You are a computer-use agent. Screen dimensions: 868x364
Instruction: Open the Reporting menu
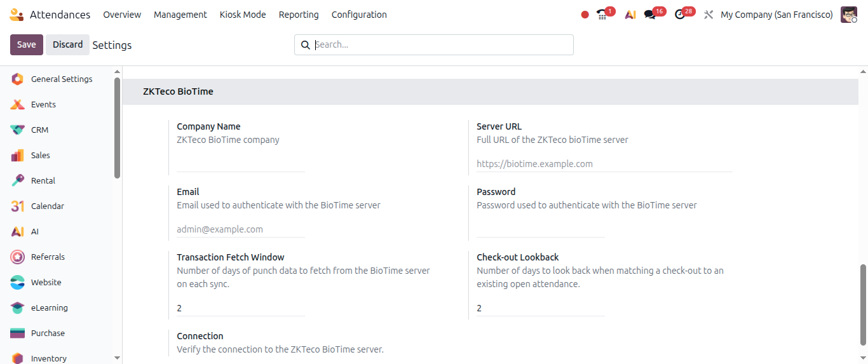click(299, 15)
